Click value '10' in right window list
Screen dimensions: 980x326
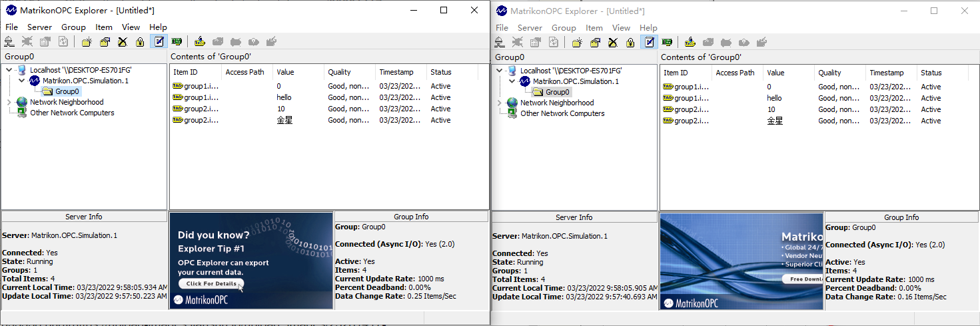point(771,109)
